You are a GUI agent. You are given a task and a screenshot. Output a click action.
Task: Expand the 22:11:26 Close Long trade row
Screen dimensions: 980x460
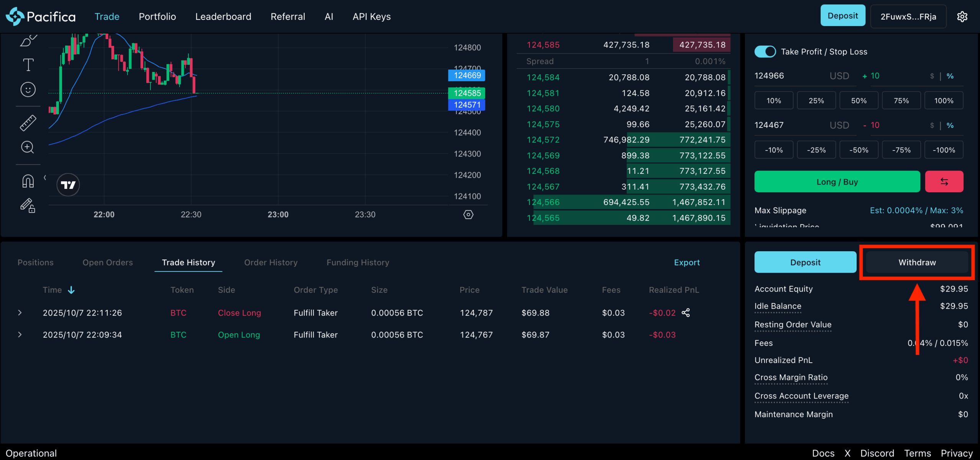pos(20,313)
